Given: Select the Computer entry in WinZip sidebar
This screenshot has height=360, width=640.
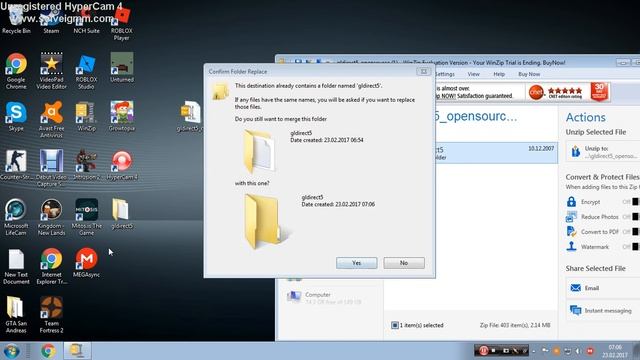Looking at the screenshot, I should [331, 298].
